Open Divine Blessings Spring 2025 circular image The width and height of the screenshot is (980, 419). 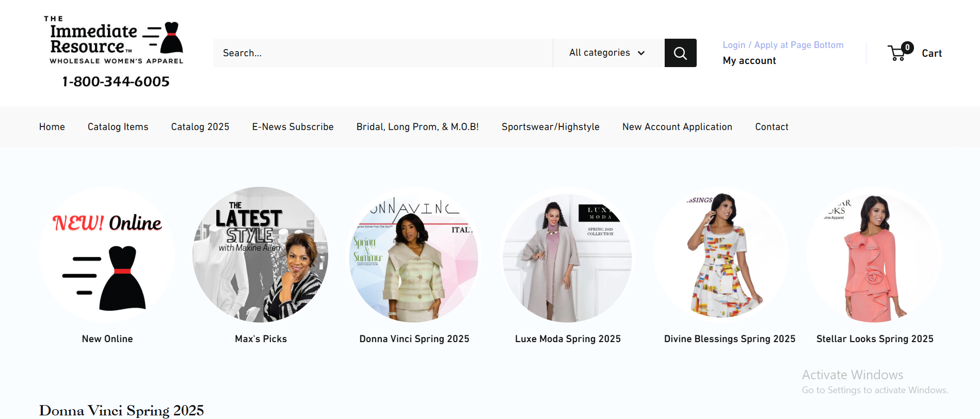click(721, 255)
